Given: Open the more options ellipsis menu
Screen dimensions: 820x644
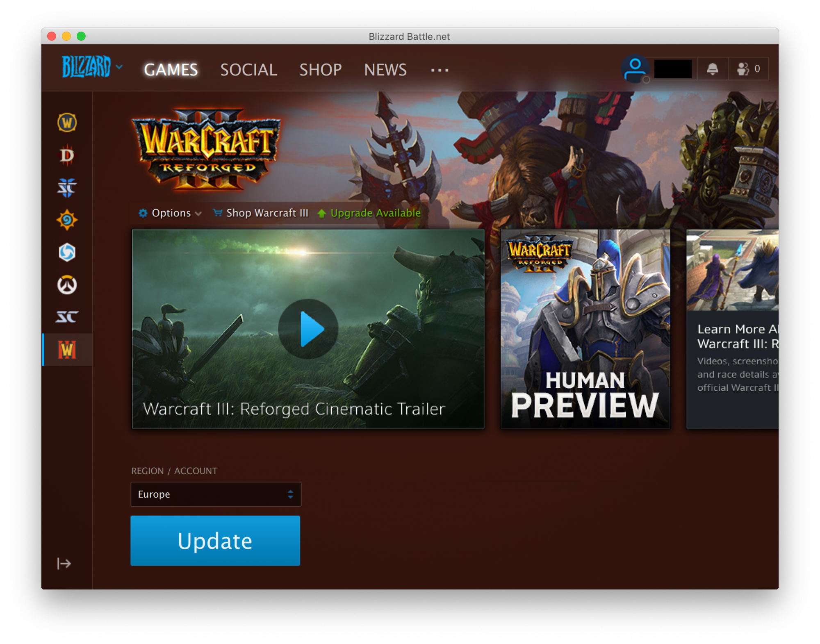Looking at the screenshot, I should pos(440,70).
